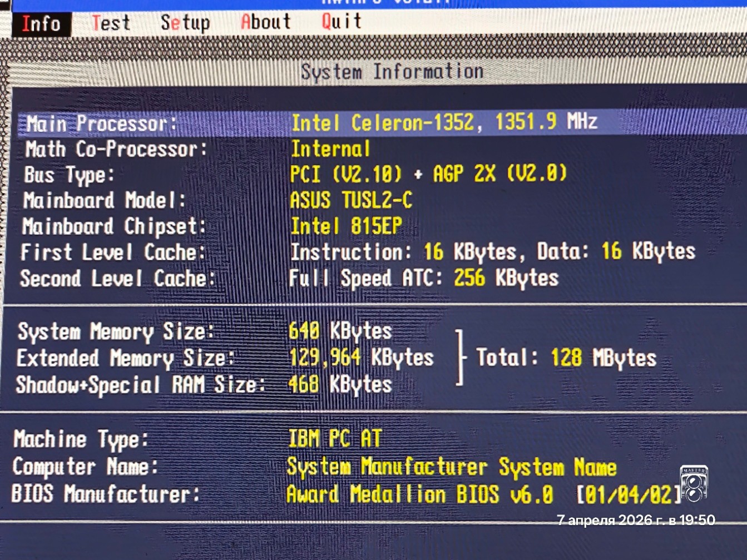Image resolution: width=747 pixels, height=560 pixels.
Task: Click the '129,964 KBytes' value
Action: (x=361, y=358)
